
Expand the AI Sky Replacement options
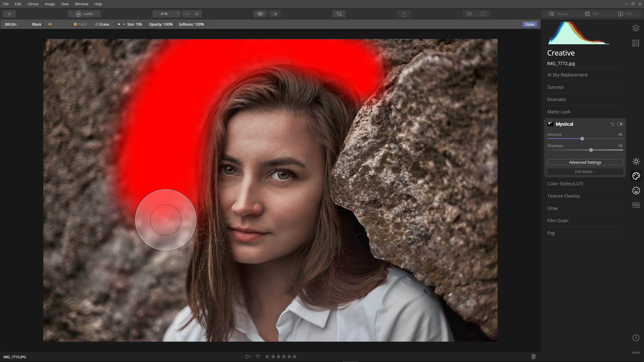pyautogui.click(x=568, y=74)
